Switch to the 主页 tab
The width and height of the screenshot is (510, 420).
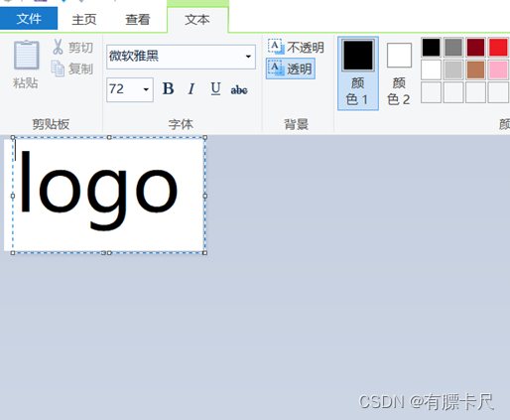point(84,20)
